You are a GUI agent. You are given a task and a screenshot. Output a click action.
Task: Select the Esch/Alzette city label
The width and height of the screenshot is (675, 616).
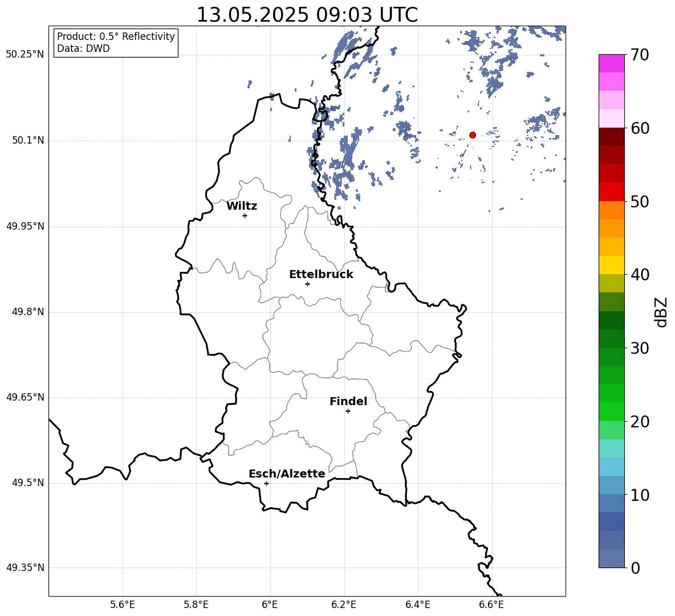[x=287, y=474]
